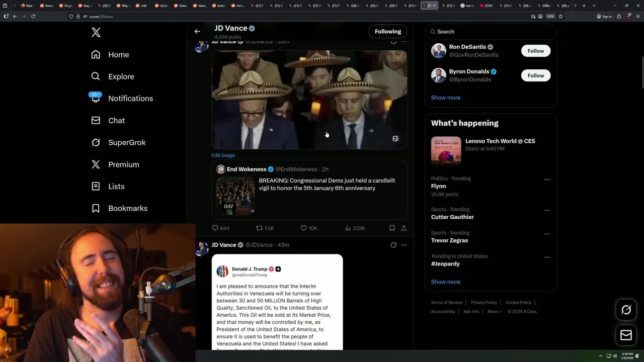The image size is (644, 362).
Task: Open the Flynn trending topic
Action: click(438, 186)
